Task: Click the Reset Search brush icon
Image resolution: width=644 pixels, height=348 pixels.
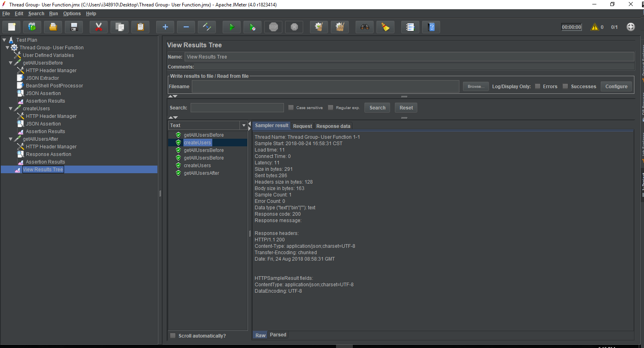Action: pos(385,27)
